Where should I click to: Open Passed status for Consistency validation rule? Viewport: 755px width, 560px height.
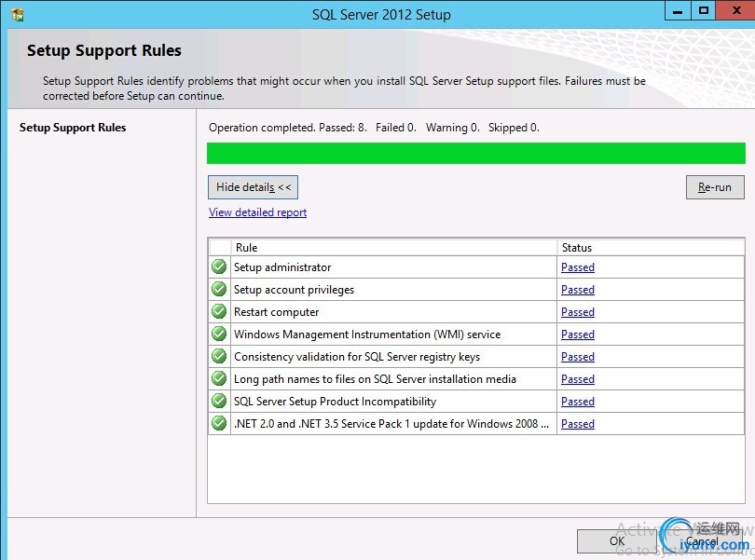(x=578, y=357)
